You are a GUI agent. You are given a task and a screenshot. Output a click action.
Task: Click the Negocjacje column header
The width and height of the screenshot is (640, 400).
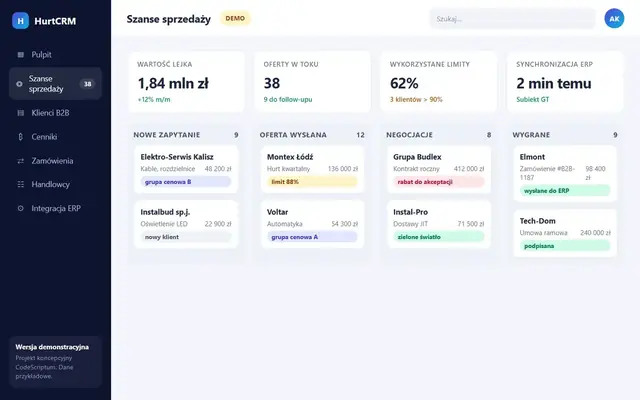409,135
